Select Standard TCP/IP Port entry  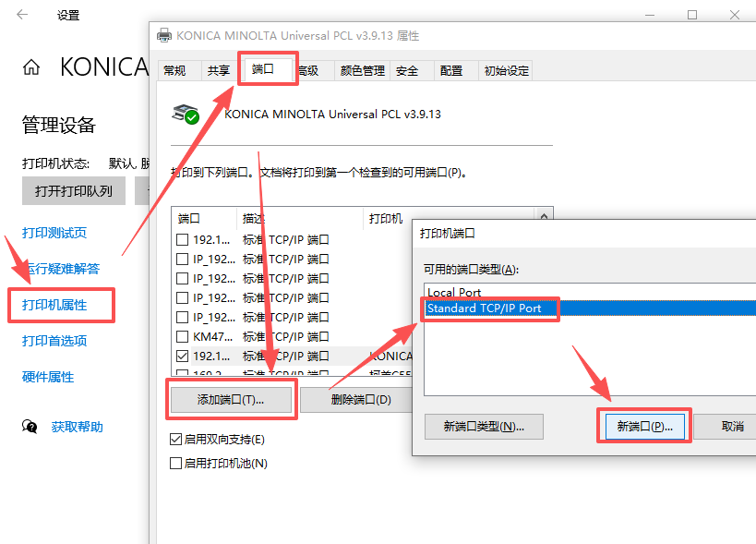pyautogui.click(x=591, y=308)
